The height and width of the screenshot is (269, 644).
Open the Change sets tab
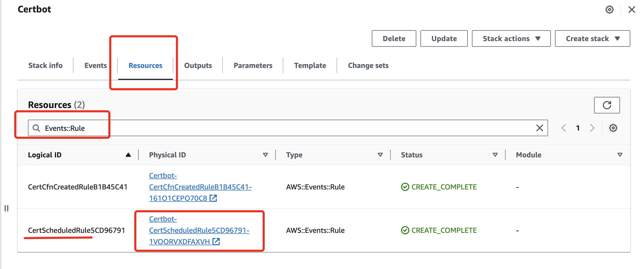coord(368,65)
